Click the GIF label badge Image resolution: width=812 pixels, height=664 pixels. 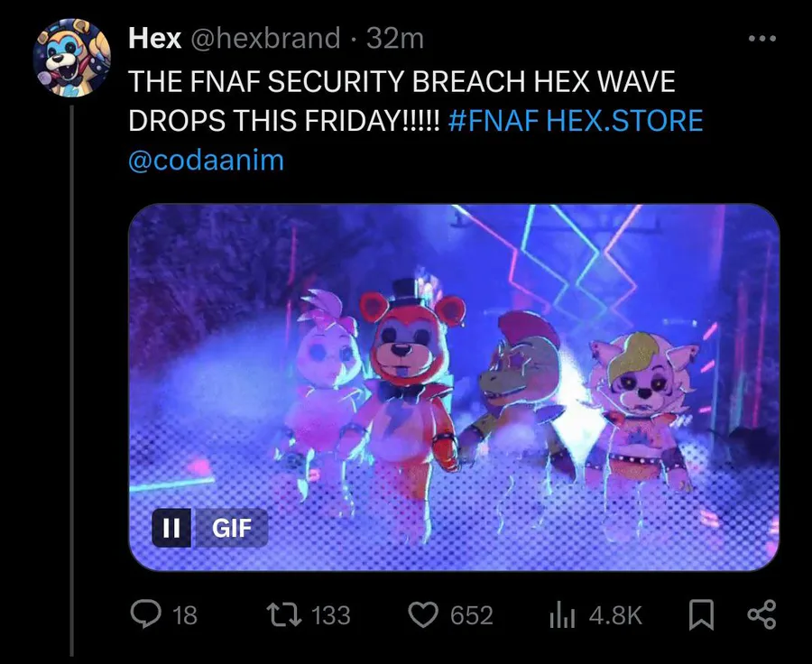click(231, 528)
